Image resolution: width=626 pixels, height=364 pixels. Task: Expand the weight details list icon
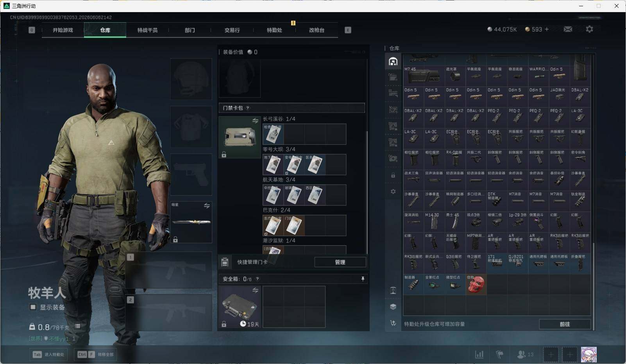click(77, 326)
